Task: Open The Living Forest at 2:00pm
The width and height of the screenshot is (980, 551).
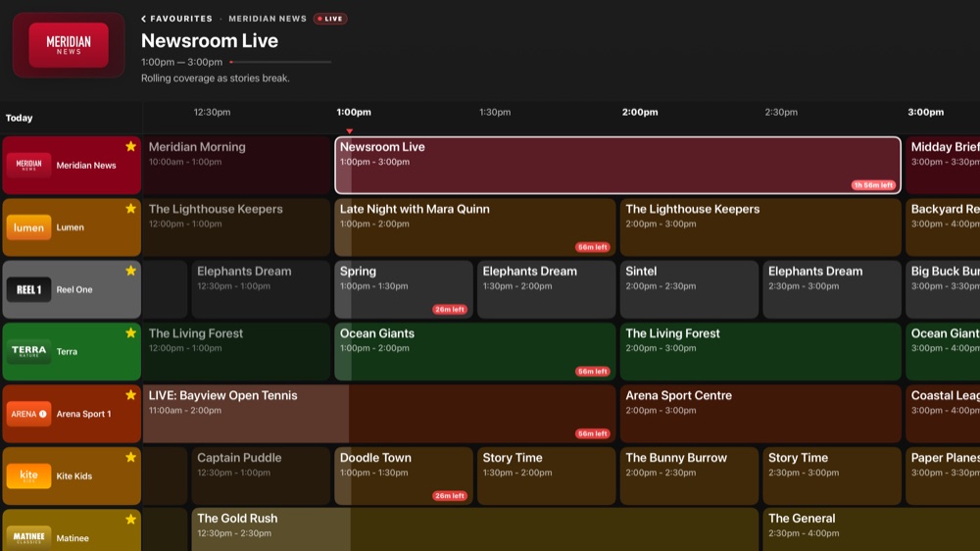Action: 760,352
